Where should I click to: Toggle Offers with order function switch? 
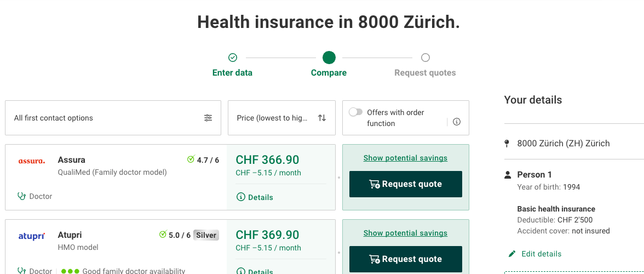click(x=356, y=112)
